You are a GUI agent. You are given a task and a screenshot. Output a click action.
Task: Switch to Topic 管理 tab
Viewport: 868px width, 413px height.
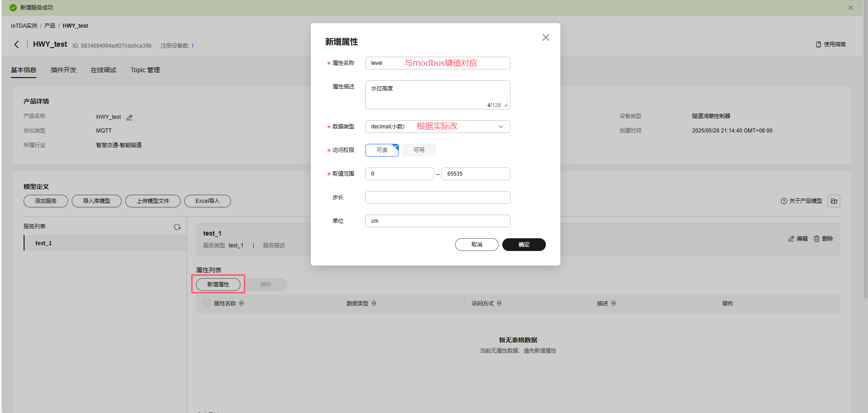click(145, 70)
